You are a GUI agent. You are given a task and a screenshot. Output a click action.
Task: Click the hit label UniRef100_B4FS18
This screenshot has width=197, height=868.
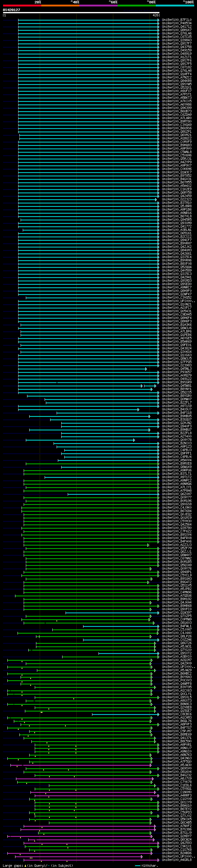point(177,413)
